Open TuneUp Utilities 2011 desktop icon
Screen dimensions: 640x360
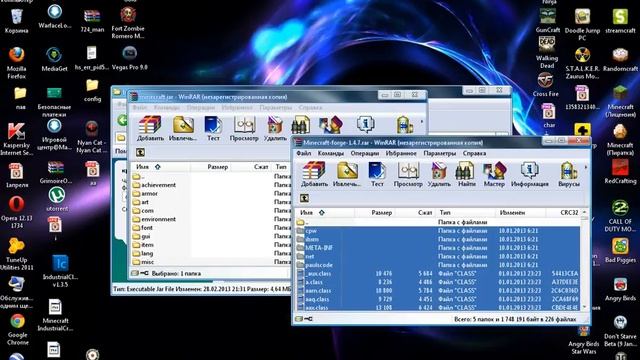[16, 254]
